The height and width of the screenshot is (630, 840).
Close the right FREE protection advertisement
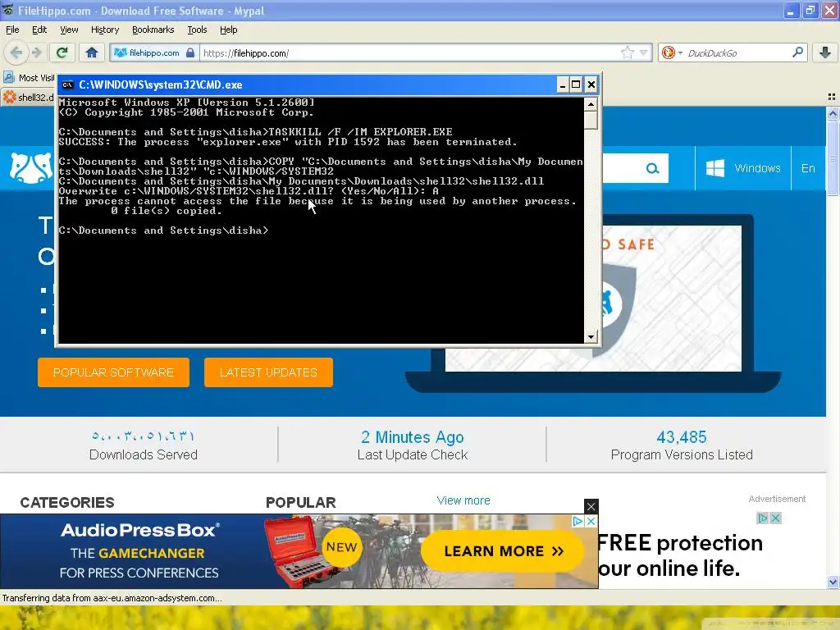pos(775,518)
